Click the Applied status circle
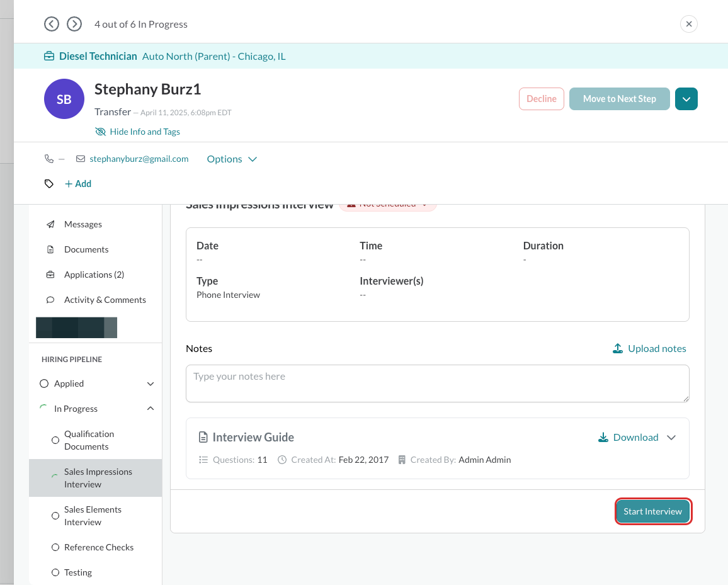 coord(44,383)
